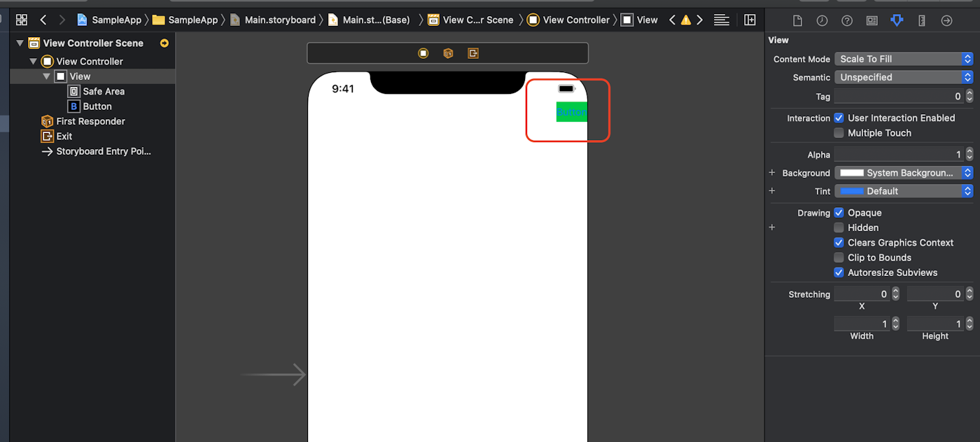Click SampleApp folder in jump bar

pos(185,20)
